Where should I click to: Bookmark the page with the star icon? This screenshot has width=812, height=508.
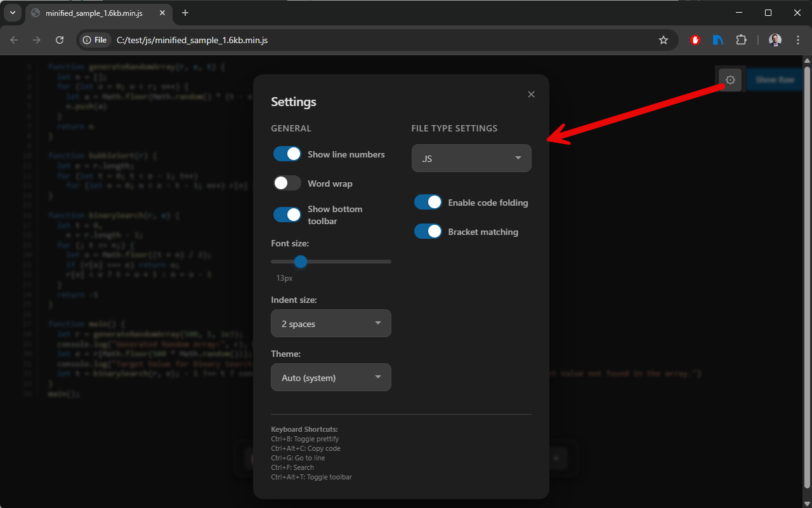click(664, 39)
